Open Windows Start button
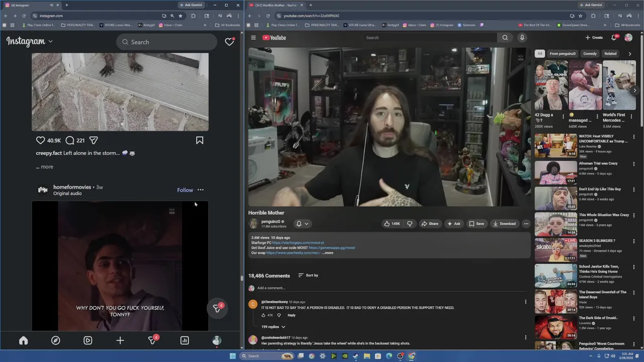 [x=232, y=356]
